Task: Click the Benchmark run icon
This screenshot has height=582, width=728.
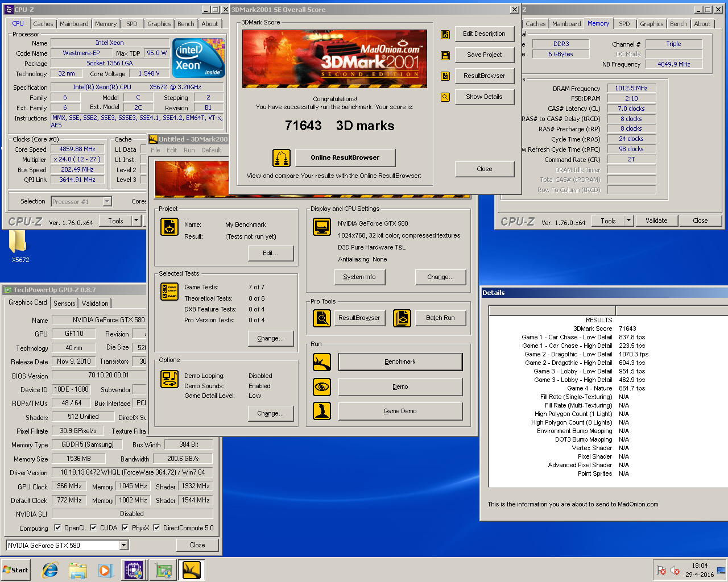Action: pyautogui.click(x=322, y=362)
